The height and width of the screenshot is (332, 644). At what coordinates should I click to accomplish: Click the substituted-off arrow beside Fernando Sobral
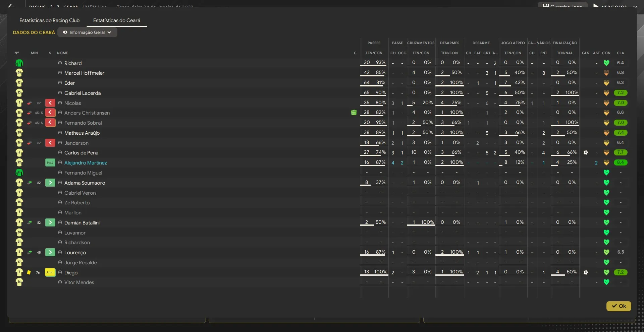[50, 123]
